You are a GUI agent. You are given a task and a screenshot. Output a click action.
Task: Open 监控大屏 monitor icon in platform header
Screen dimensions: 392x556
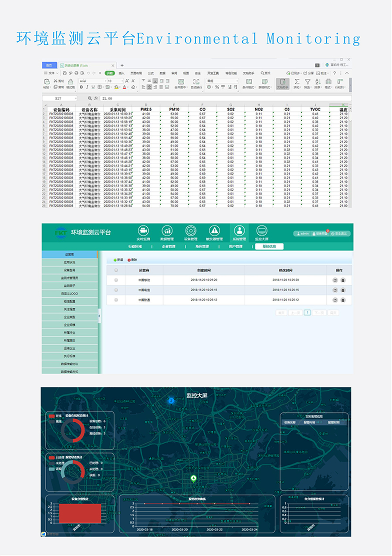[262, 230]
